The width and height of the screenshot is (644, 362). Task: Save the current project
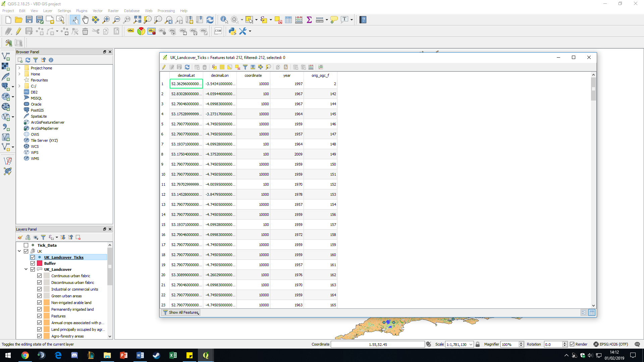29,20
